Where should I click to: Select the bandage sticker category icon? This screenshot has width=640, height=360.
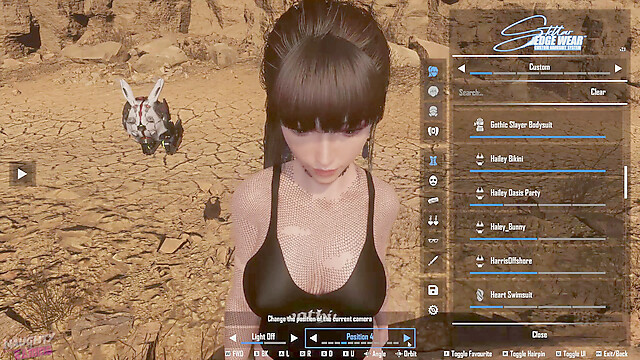[433, 200]
